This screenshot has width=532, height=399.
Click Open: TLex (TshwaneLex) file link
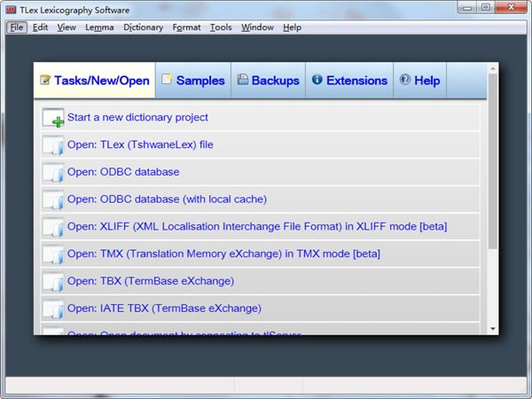[x=140, y=145]
